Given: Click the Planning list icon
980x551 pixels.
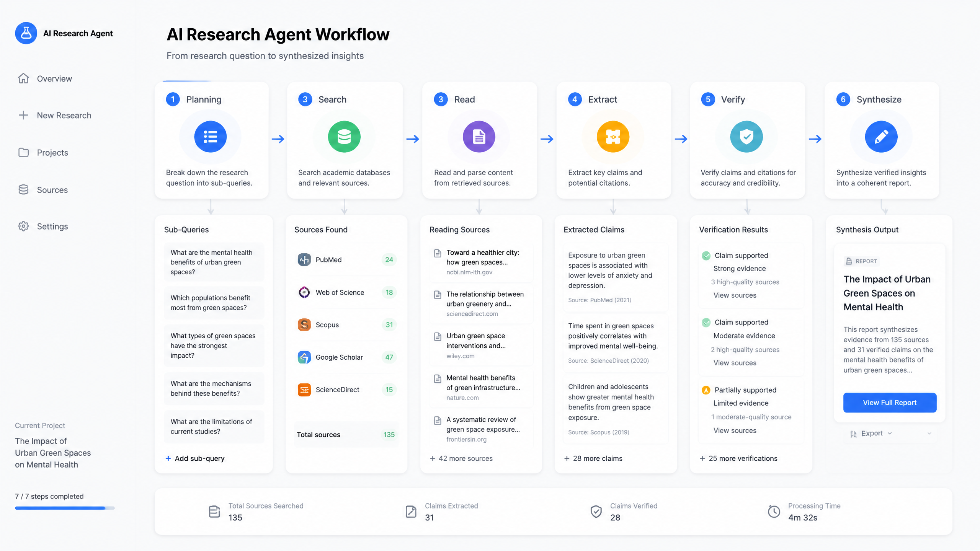Looking at the screenshot, I should [210, 137].
